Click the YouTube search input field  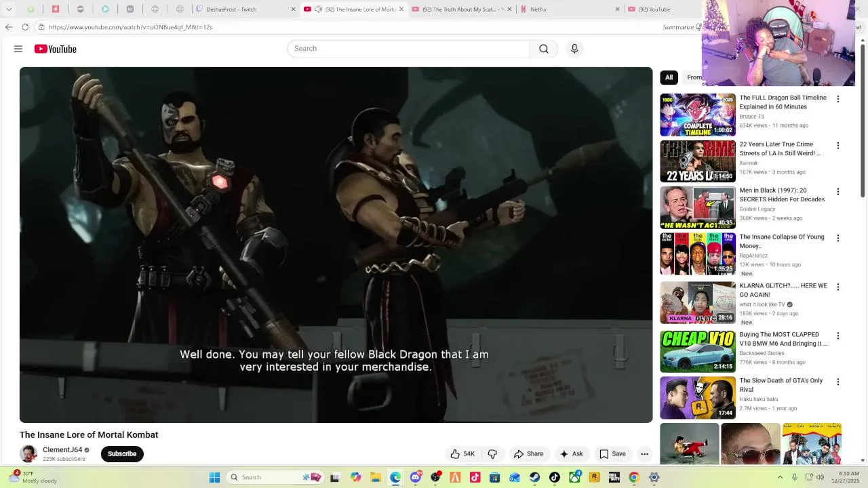[408, 49]
